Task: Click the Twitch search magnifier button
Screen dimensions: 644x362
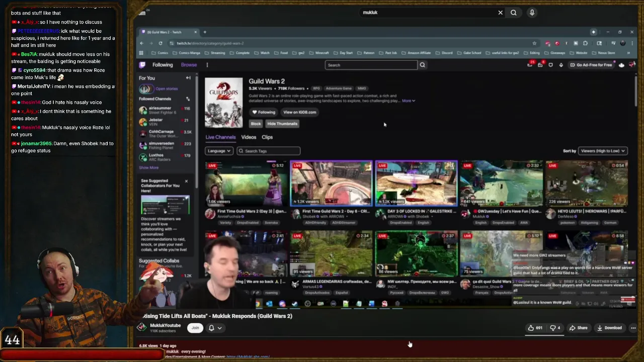Action: (422, 65)
